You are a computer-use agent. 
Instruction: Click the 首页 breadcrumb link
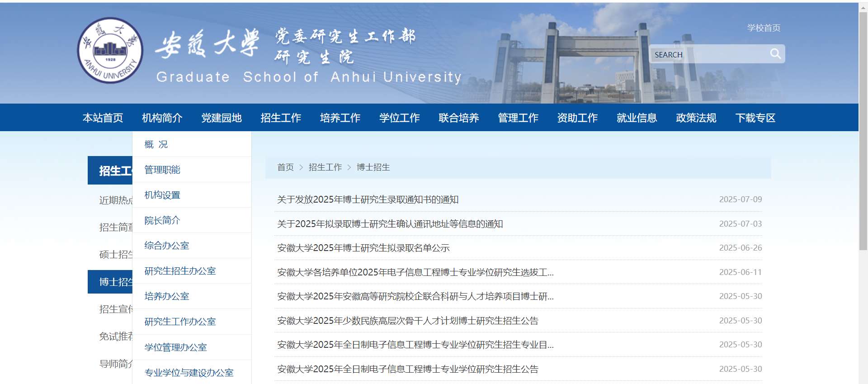click(x=285, y=167)
